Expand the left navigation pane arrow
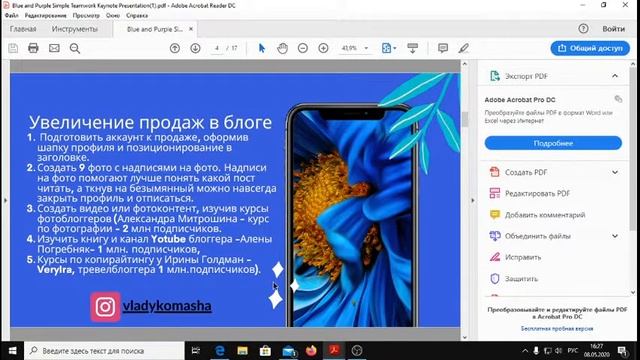 pos(5,200)
